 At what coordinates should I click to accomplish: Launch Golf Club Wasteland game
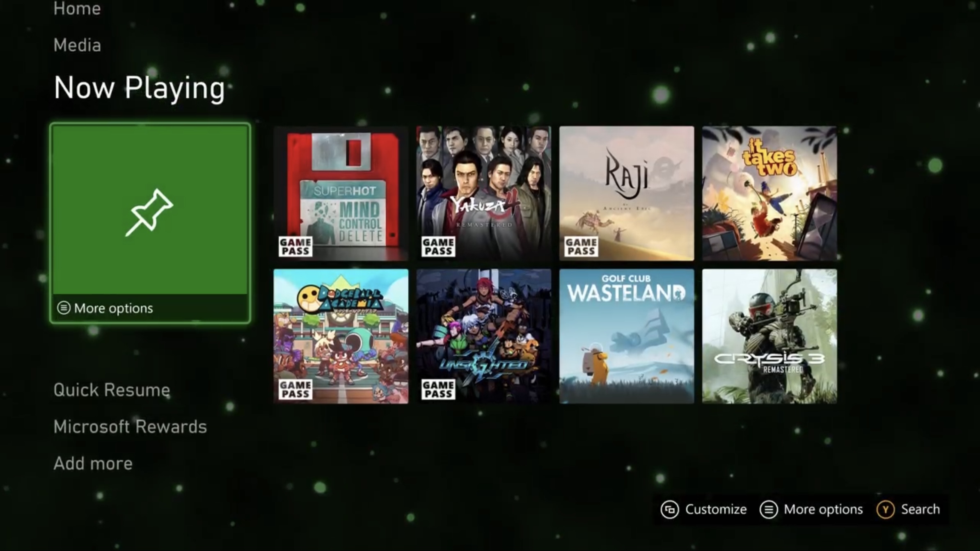tap(626, 336)
